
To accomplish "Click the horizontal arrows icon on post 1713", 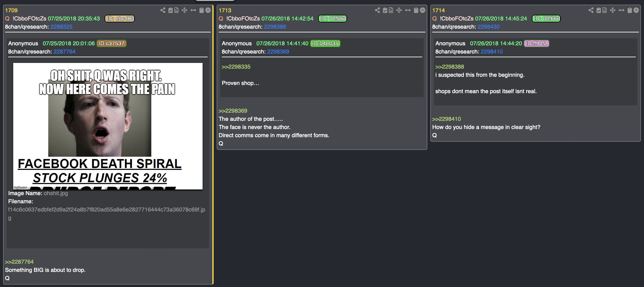I will pos(408,10).
